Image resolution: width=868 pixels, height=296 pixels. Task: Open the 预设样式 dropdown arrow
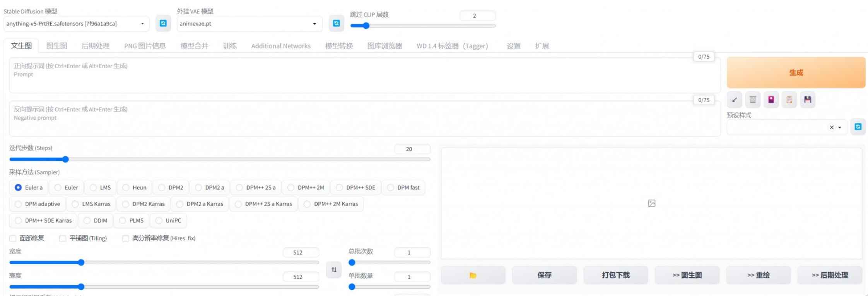[x=840, y=127]
